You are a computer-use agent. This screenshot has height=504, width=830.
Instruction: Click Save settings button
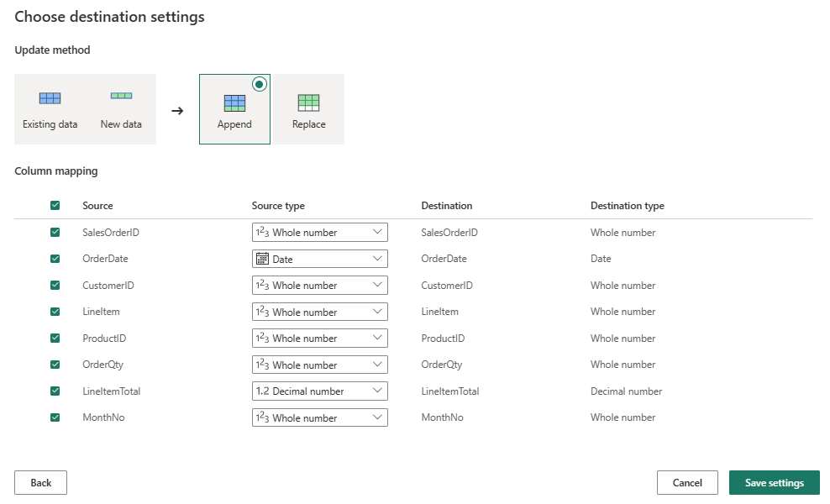pyautogui.click(x=775, y=482)
